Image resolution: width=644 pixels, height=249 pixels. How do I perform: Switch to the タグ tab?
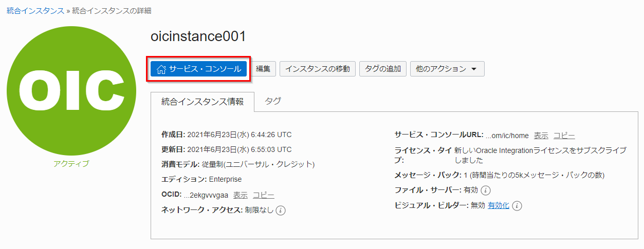(273, 101)
